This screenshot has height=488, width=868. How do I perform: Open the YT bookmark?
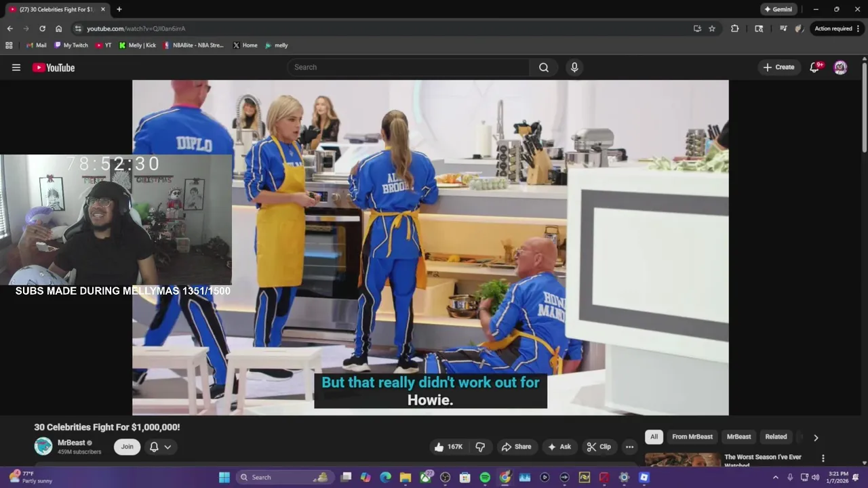[104, 45]
